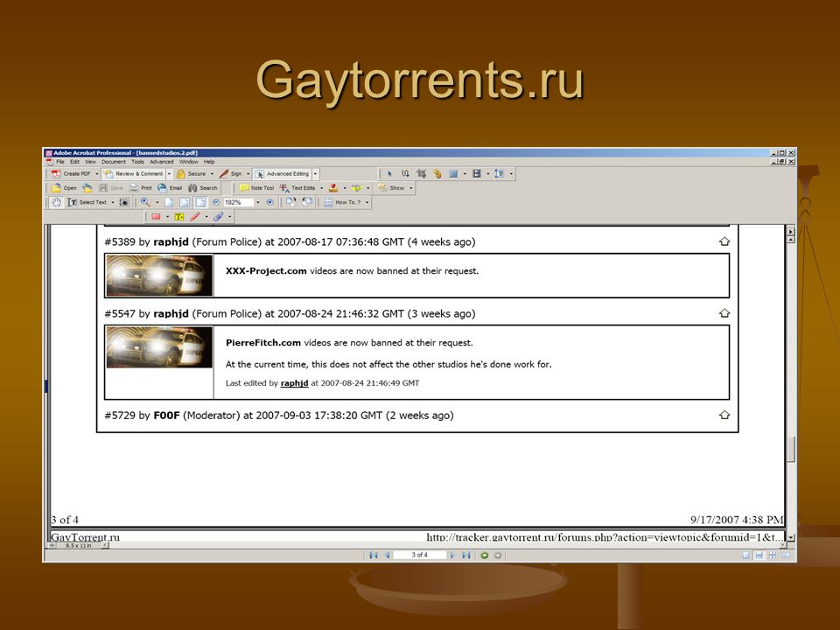The width and height of the screenshot is (840, 630).
Task: Open the View menu
Action: point(90,162)
